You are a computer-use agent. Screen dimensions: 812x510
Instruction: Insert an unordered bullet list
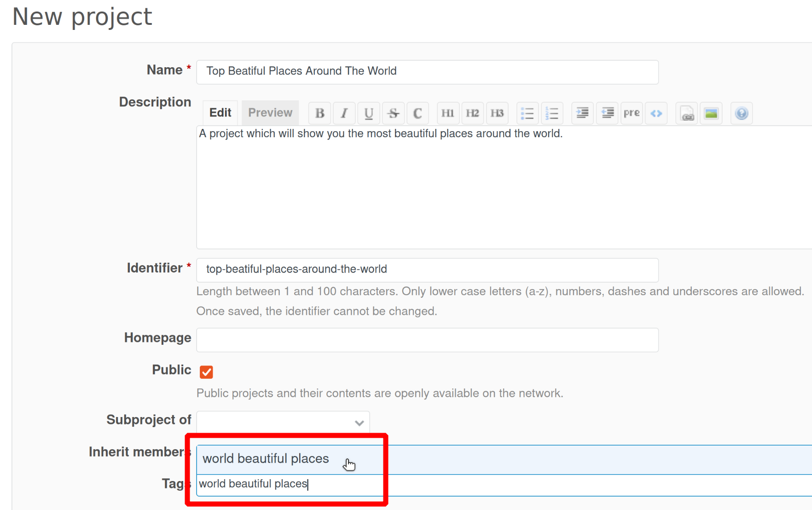pyautogui.click(x=527, y=113)
